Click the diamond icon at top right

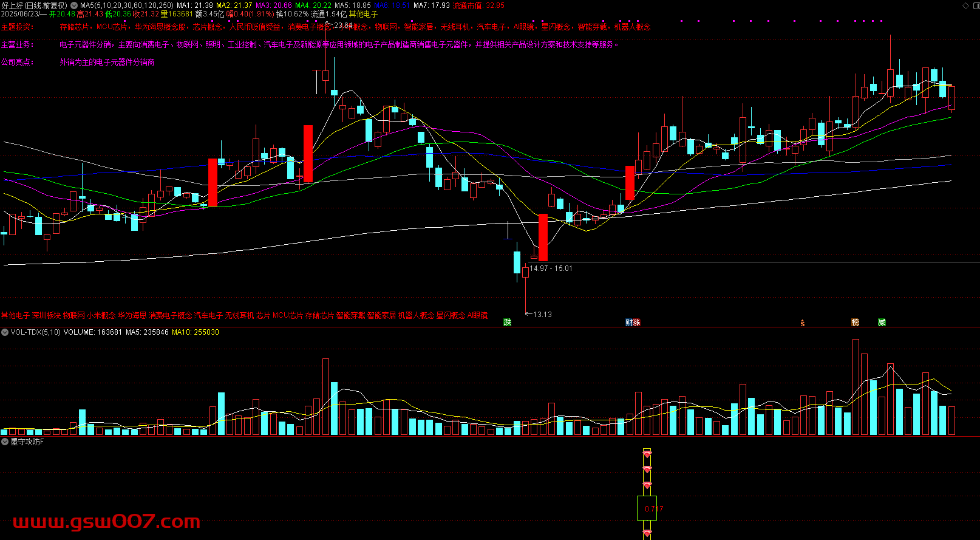pyautogui.click(x=966, y=5)
